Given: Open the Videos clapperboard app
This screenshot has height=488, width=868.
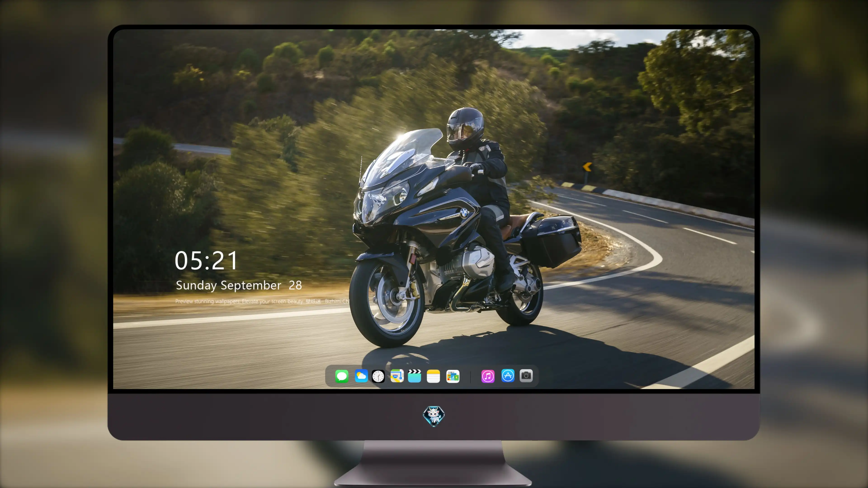Looking at the screenshot, I should pyautogui.click(x=415, y=376).
